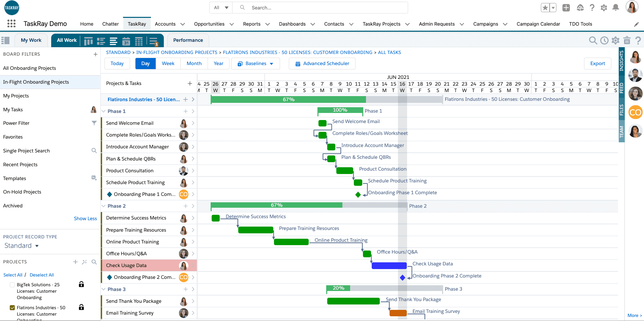Image resolution: width=644 pixels, height=321 pixels.
Task: Click the Salesforce search field
Action: coord(320,7)
